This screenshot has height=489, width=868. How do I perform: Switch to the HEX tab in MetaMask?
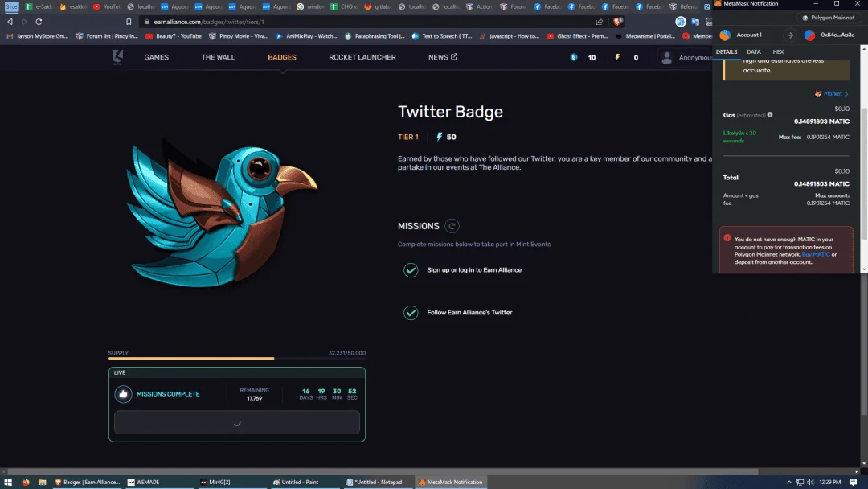click(778, 51)
